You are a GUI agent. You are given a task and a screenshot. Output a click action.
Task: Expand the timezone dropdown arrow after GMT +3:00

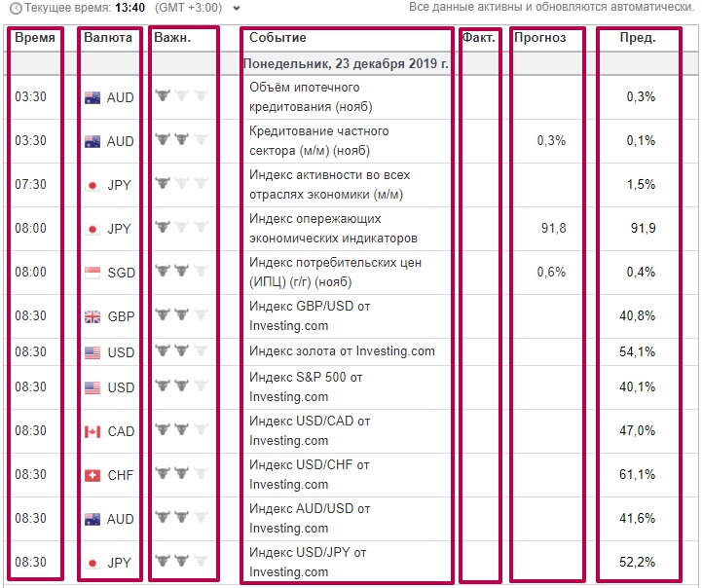point(237,8)
